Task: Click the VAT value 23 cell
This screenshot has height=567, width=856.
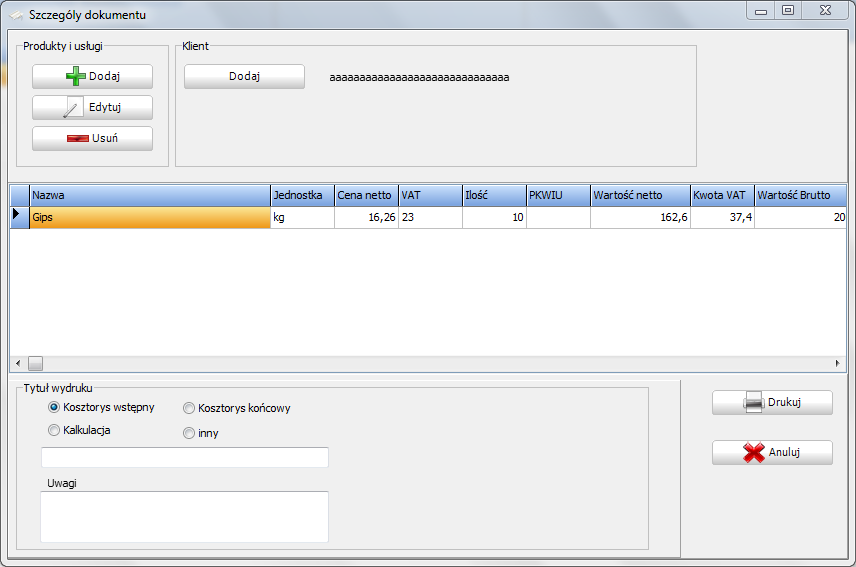Action: (x=430, y=217)
